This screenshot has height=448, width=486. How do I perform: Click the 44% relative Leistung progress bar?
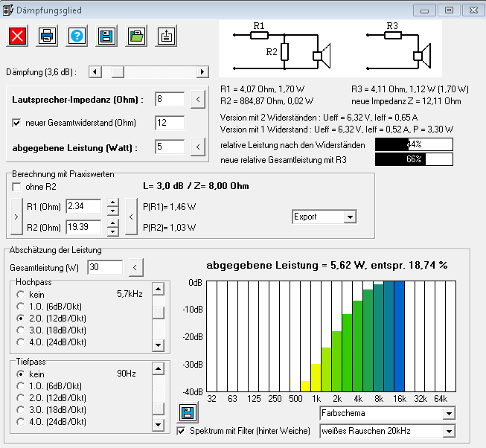[414, 144]
